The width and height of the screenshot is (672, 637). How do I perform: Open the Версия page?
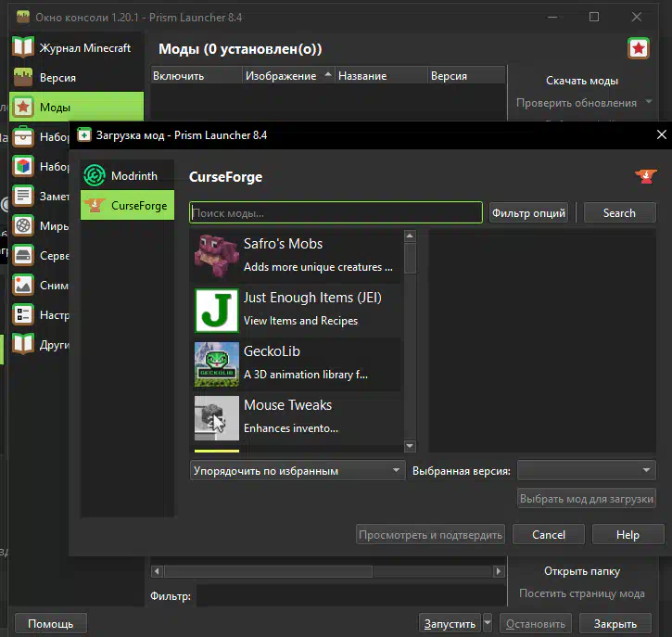pos(76,77)
